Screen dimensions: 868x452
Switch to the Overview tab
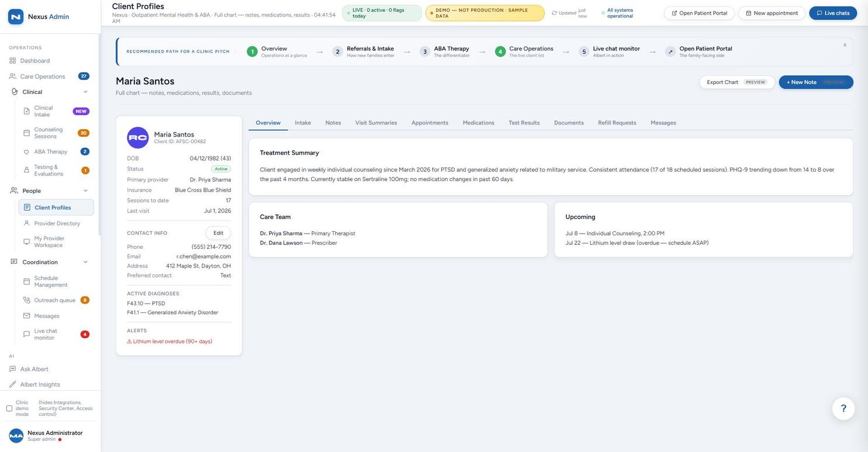click(x=268, y=123)
